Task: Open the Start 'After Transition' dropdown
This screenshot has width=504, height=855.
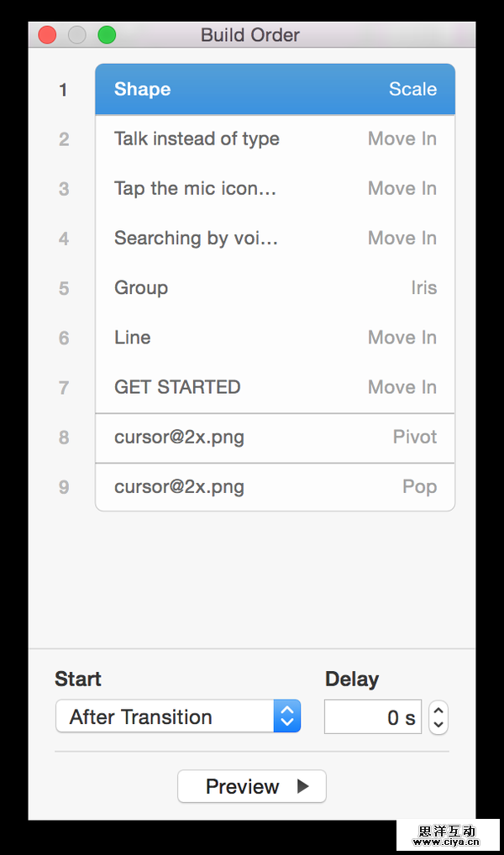Action: coord(164,717)
